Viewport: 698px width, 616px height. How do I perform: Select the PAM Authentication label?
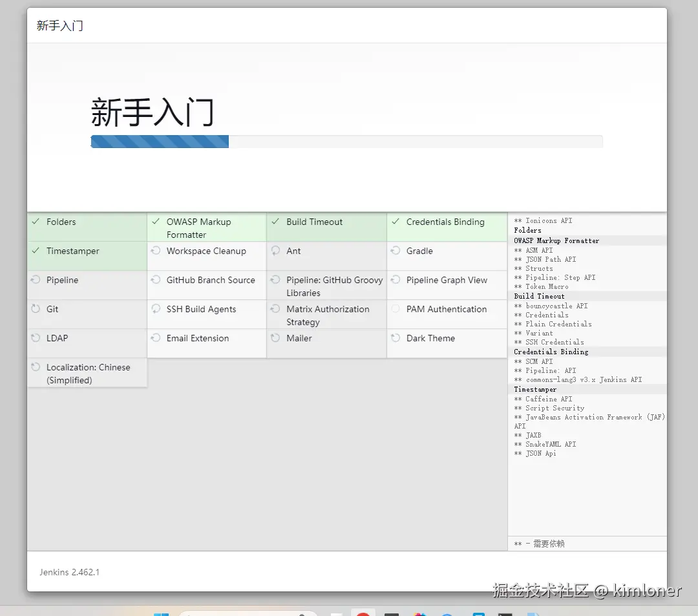447,309
